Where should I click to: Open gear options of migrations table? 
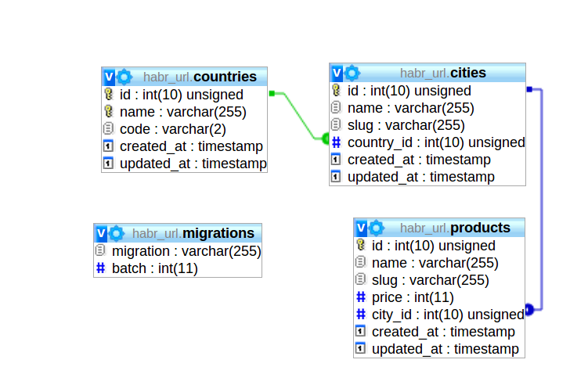(x=117, y=234)
